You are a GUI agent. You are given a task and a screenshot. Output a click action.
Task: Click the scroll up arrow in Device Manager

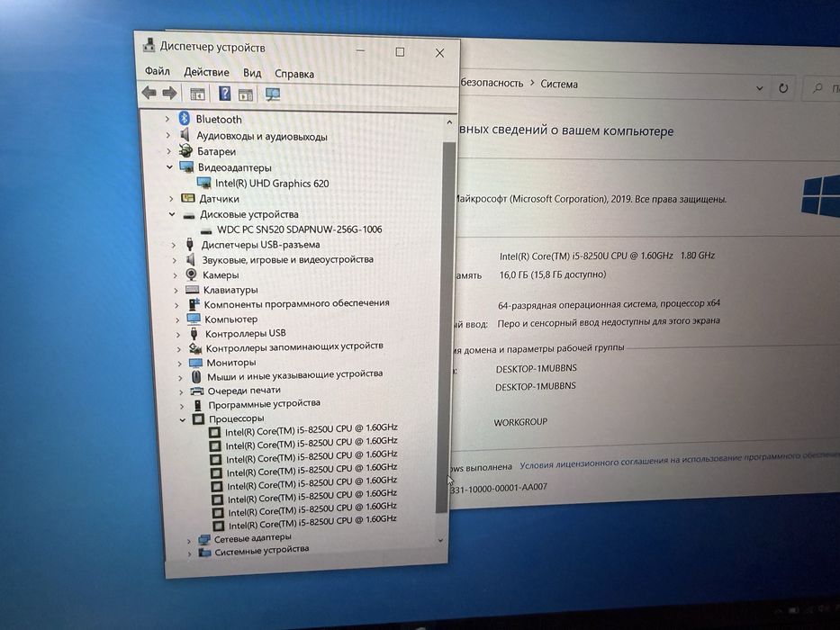point(449,122)
